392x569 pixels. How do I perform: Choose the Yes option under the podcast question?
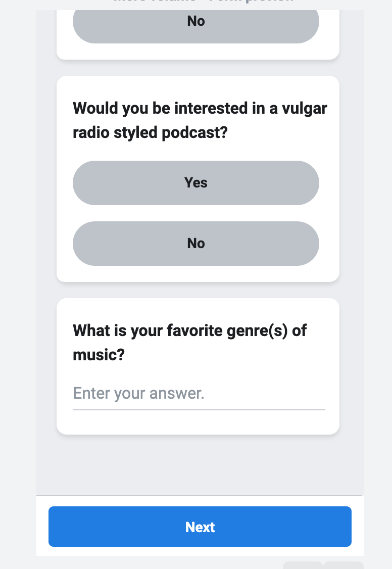pyautogui.click(x=196, y=183)
